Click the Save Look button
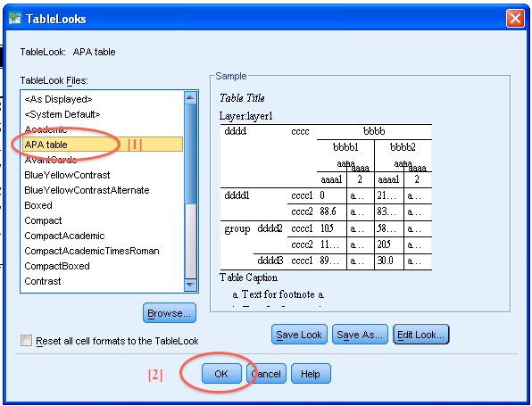532x406 pixels. (299, 335)
